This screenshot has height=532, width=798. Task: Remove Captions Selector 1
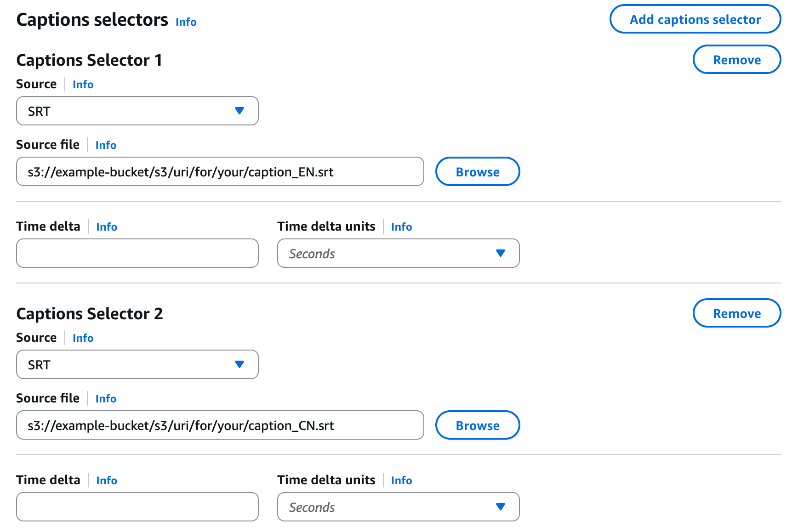[736, 60]
